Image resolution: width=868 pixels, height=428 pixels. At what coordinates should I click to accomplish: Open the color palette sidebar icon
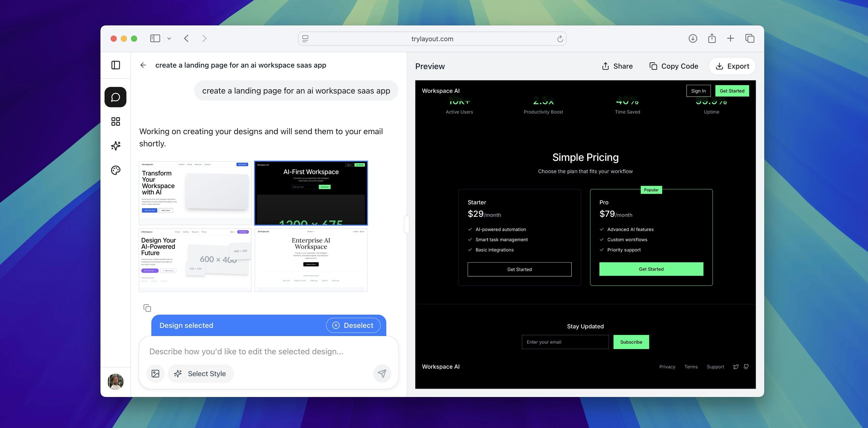pos(115,170)
